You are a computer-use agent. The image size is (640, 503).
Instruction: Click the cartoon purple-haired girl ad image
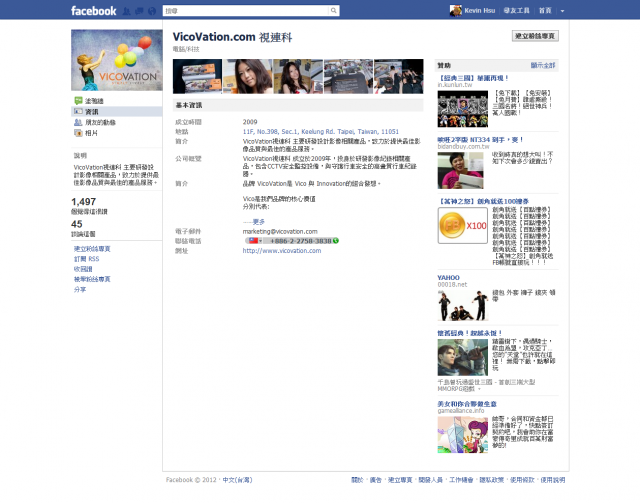462,435
